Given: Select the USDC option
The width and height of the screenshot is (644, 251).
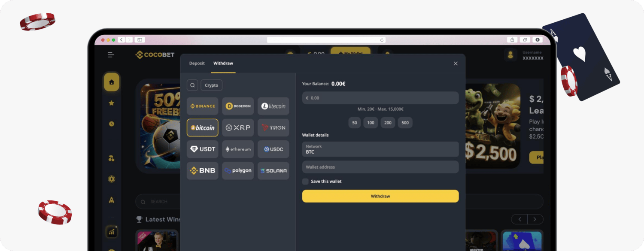Looking at the screenshot, I should pos(273,149).
